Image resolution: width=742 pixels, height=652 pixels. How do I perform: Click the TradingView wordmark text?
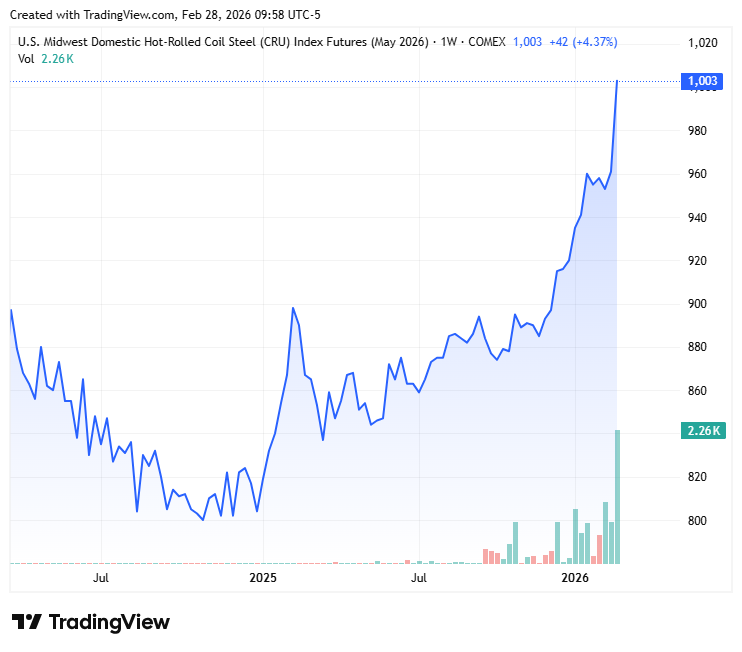pos(109,622)
